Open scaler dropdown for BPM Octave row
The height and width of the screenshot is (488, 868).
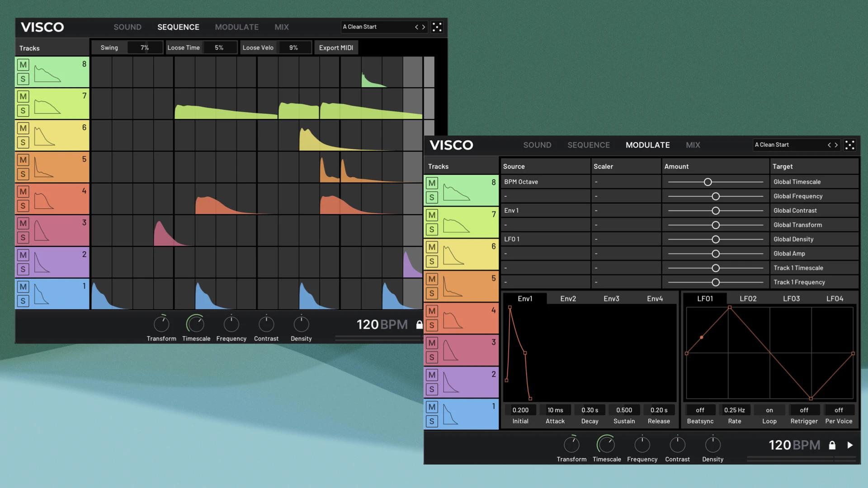point(626,182)
